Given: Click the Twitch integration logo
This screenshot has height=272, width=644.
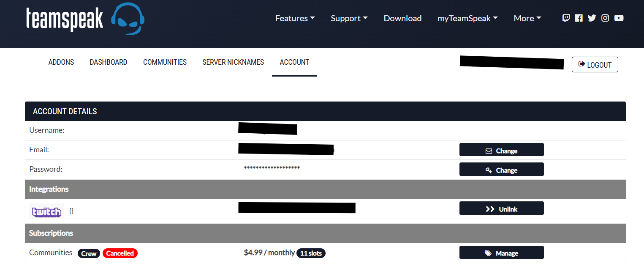Looking at the screenshot, I should point(46,212).
